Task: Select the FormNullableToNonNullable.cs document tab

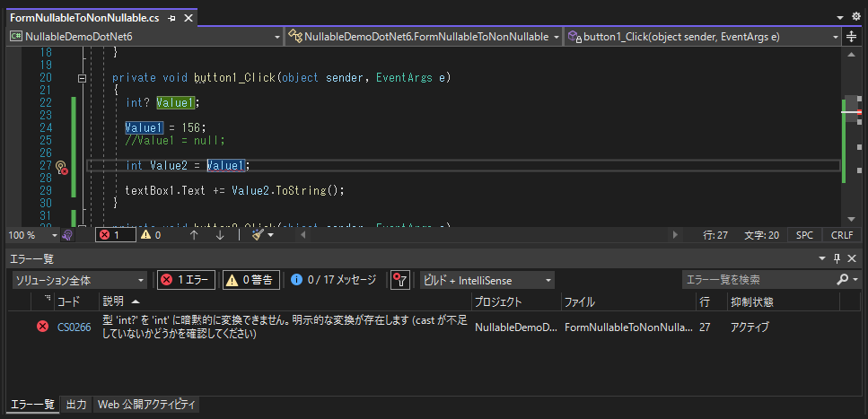Action: pos(84,18)
